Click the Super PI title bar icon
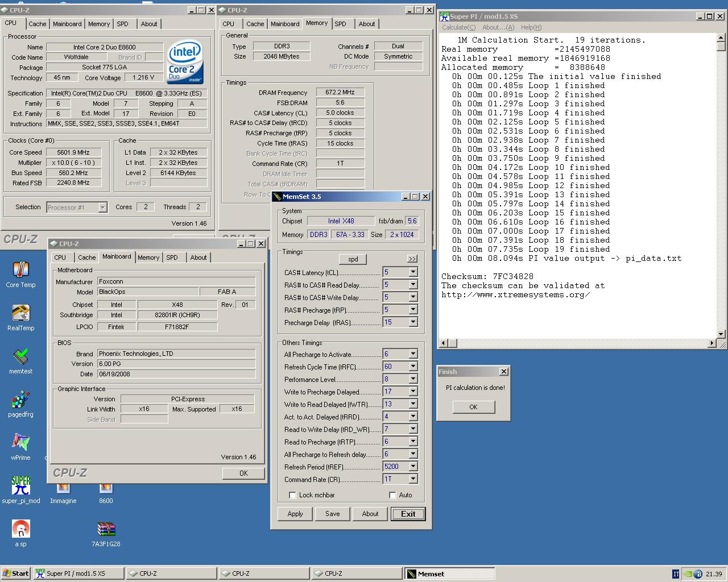 (444, 16)
